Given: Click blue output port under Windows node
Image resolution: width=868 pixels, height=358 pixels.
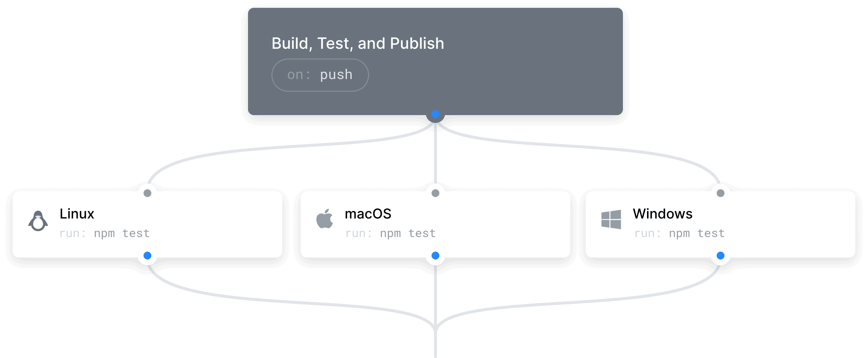Looking at the screenshot, I should (721, 256).
